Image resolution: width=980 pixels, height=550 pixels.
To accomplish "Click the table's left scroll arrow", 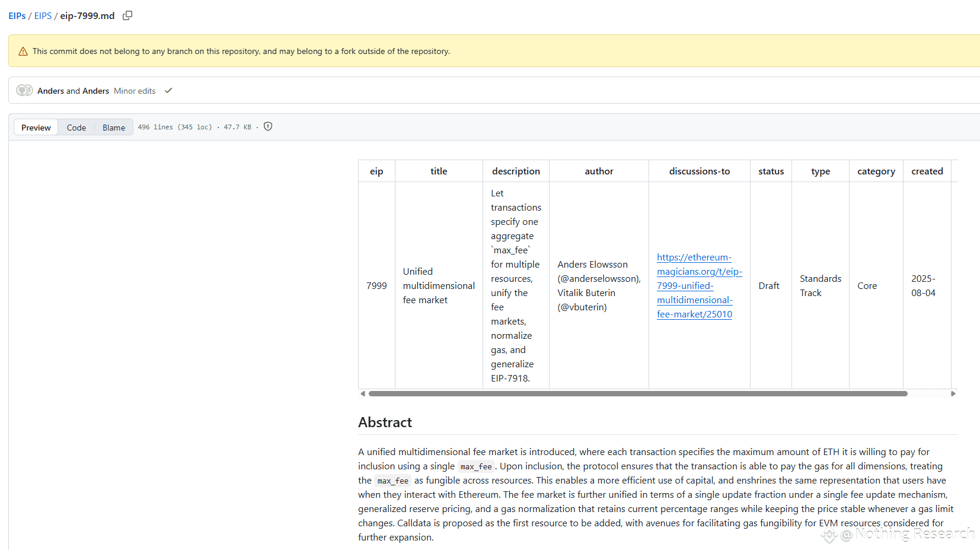I will coord(363,393).
